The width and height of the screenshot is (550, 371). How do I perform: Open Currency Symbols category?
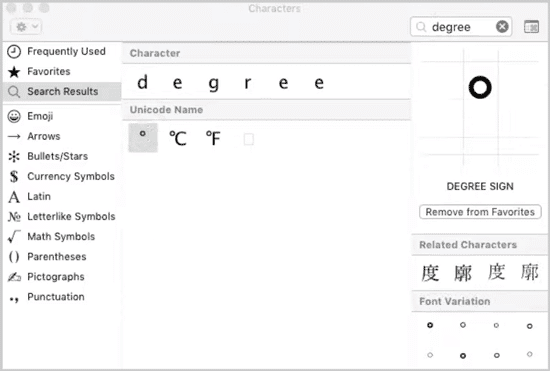[62, 176]
